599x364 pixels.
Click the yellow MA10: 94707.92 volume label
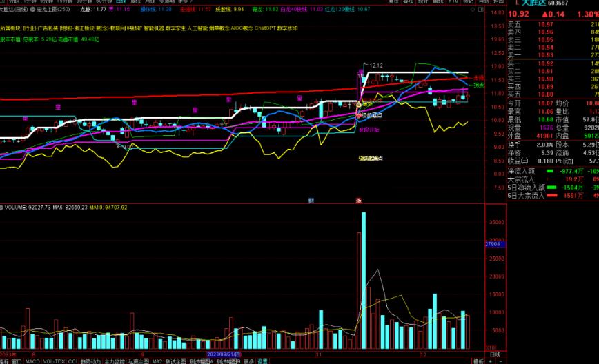coord(108,208)
